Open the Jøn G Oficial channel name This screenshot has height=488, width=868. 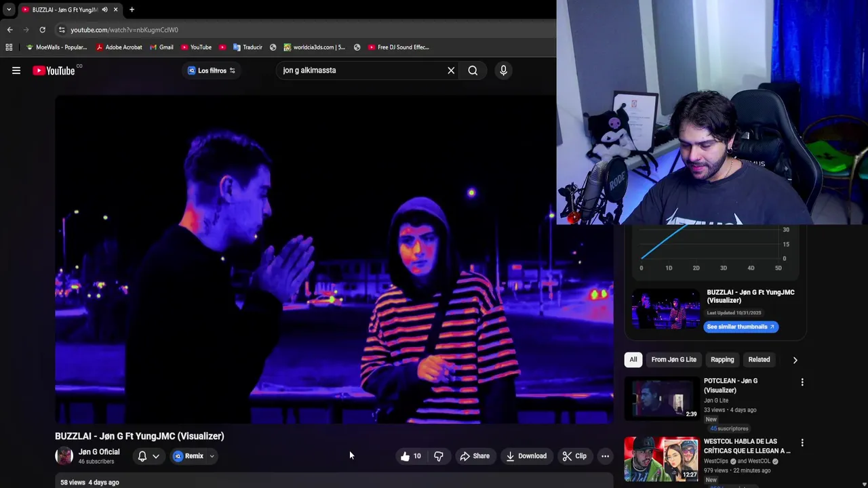pos(99,452)
